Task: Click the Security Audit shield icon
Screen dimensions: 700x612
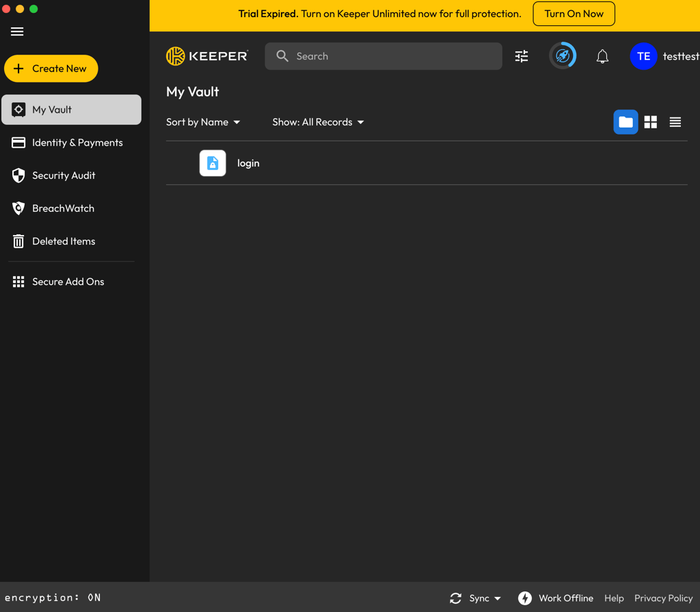Action: pyautogui.click(x=18, y=176)
